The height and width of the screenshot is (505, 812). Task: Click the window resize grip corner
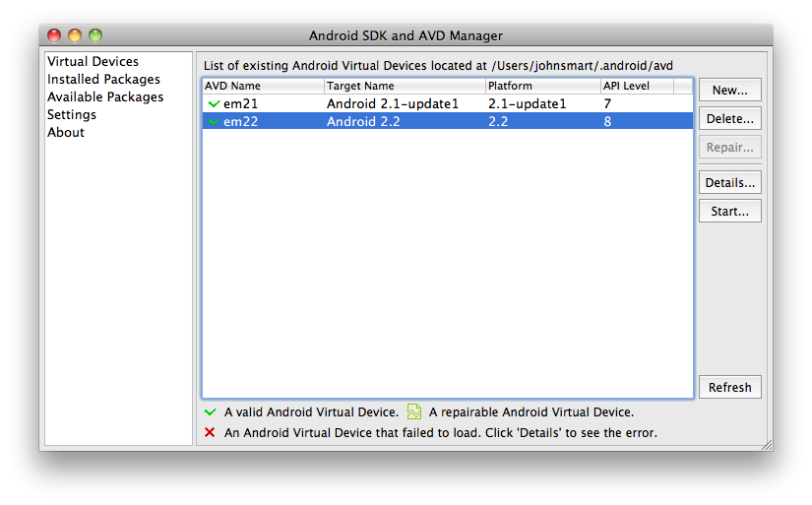point(766,445)
